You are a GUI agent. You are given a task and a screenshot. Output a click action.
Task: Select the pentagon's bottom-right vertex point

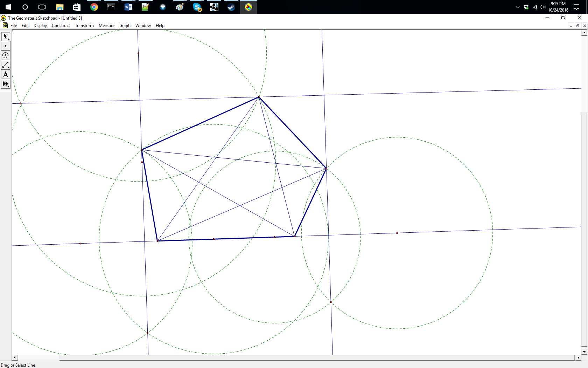pos(295,236)
